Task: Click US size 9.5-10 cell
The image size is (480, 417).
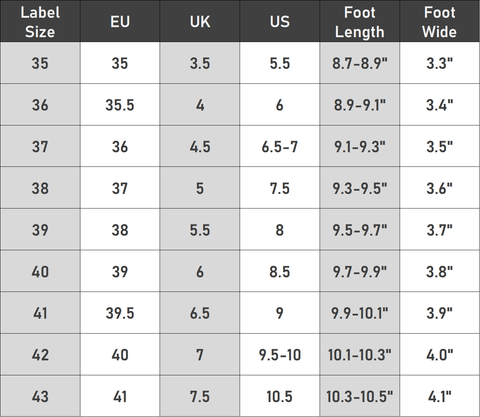Action: (x=280, y=355)
